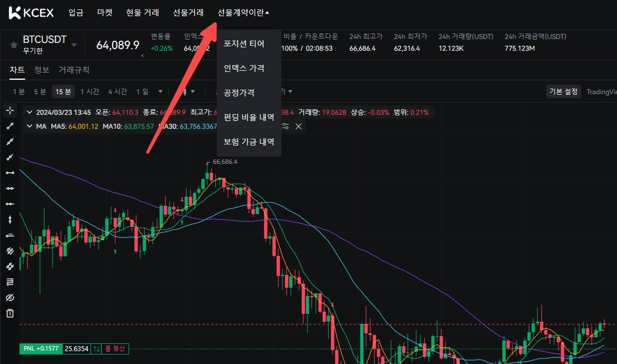Select the Fibonacci lines tool
The width and height of the screenshot is (617, 364).
point(10,282)
